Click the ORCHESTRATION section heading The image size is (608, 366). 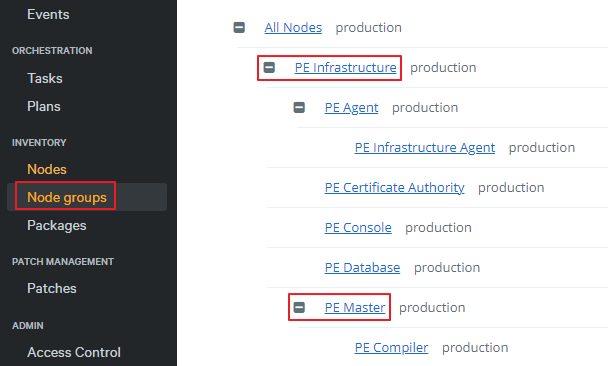52,51
